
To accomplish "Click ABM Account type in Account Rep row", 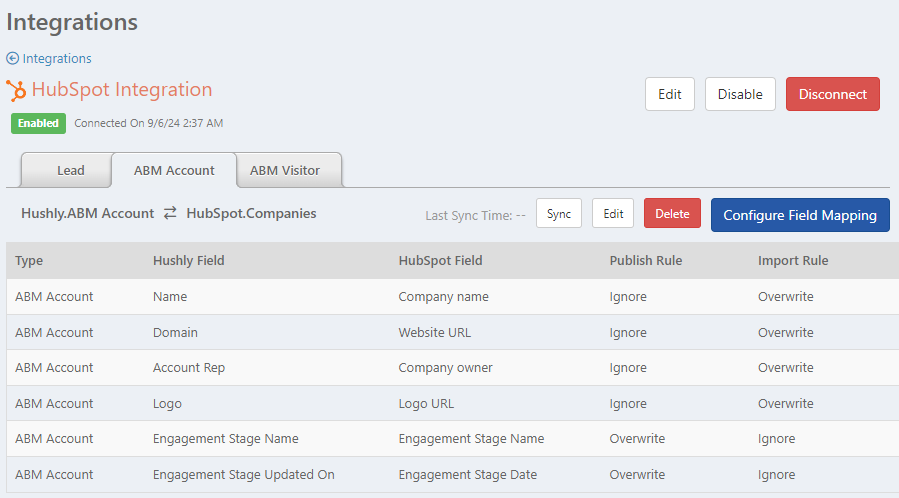I will (54, 368).
